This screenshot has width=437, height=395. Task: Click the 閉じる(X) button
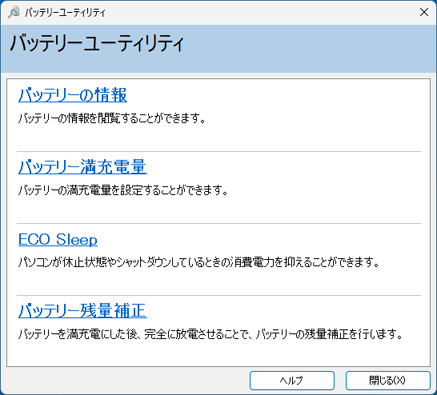click(388, 380)
